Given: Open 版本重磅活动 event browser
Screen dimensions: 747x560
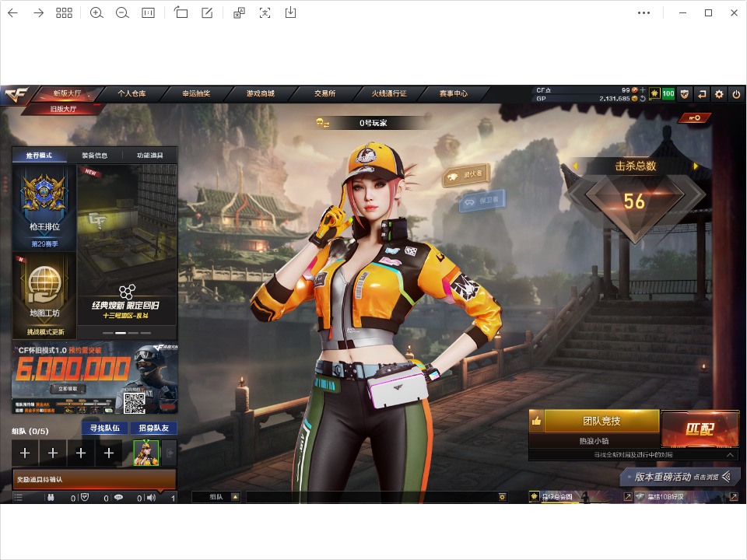Looking at the screenshot, I should click(x=680, y=477).
